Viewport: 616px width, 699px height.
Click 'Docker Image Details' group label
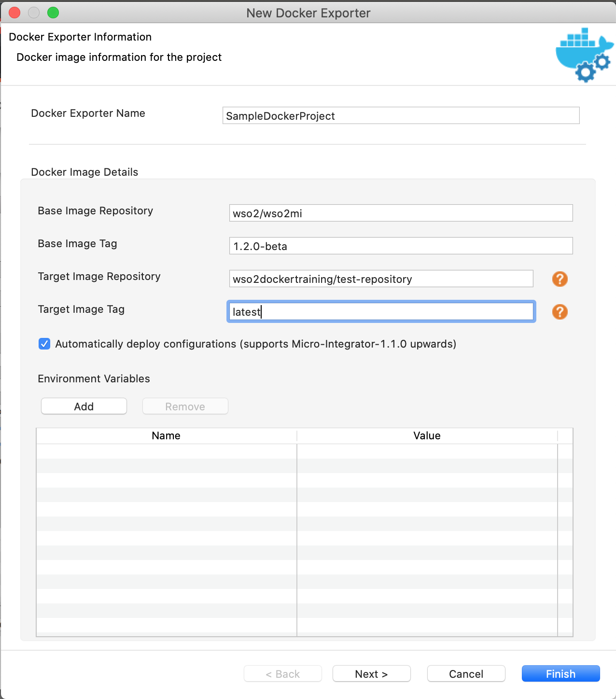[84, 172]
